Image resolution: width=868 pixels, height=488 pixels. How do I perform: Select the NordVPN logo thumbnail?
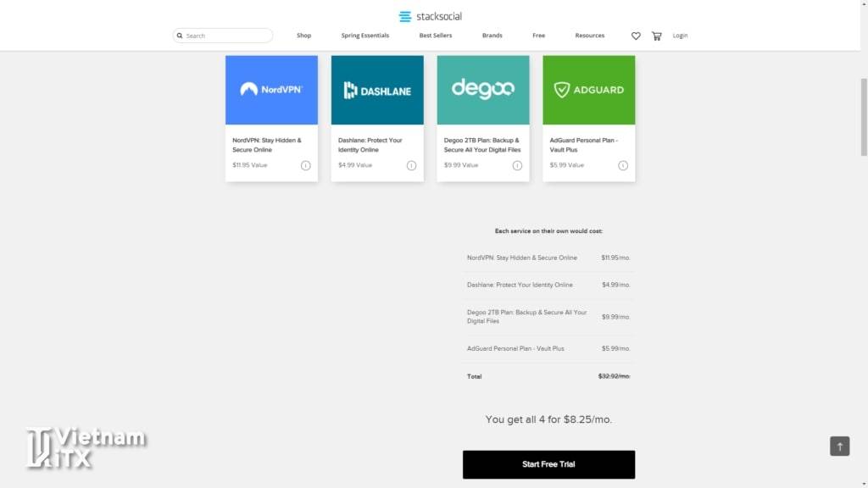click(271, 90)
